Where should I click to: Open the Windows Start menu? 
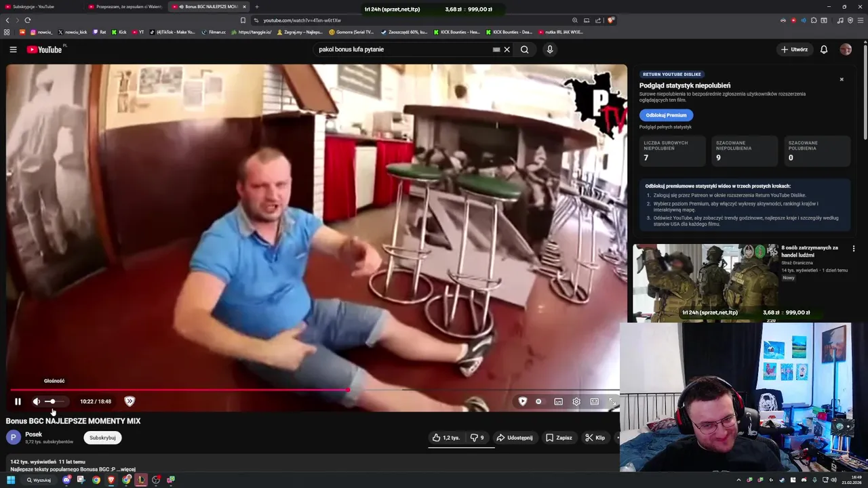11,480
